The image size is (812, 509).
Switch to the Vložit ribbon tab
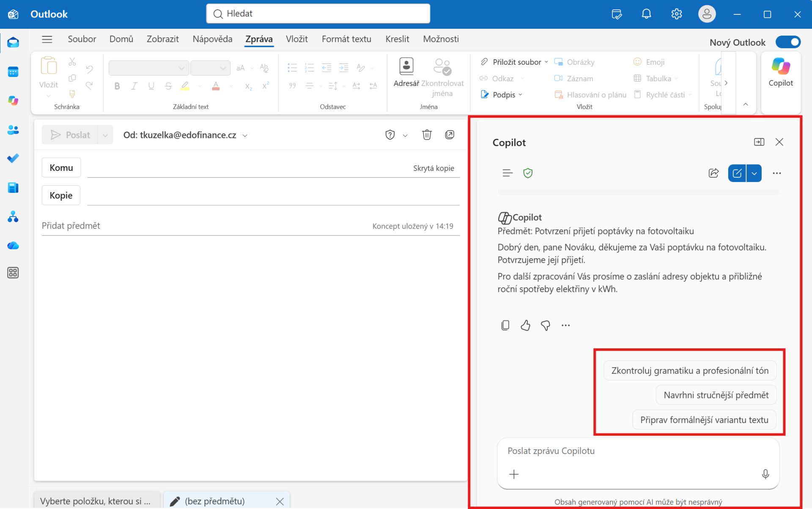click(296, 39)
